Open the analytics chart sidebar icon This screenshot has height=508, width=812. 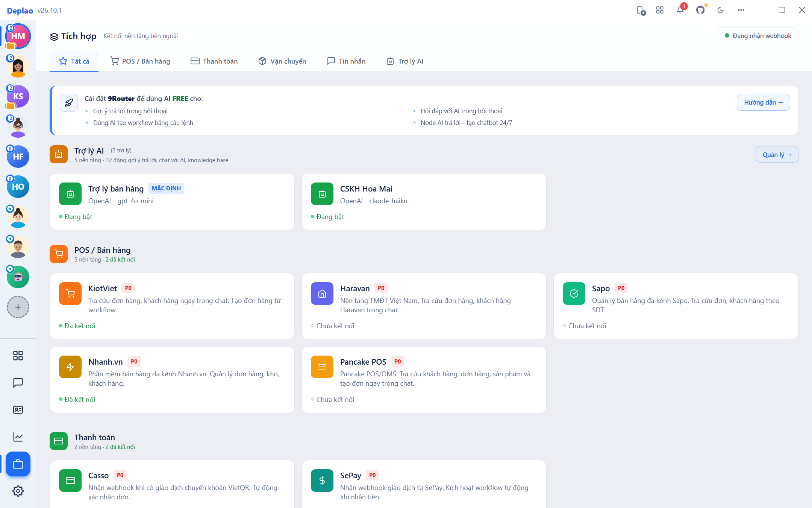tap(18, 437)
